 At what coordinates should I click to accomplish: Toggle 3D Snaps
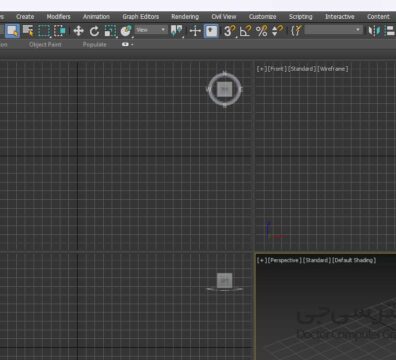click(x=229, y=31)
